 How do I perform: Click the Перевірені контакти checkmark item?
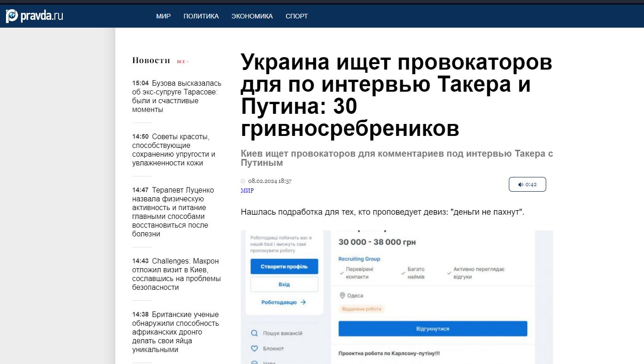(x=357, y=273)
